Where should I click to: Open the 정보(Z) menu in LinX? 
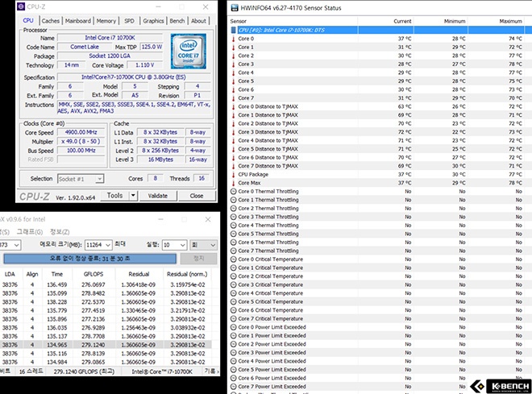[60, 232]
